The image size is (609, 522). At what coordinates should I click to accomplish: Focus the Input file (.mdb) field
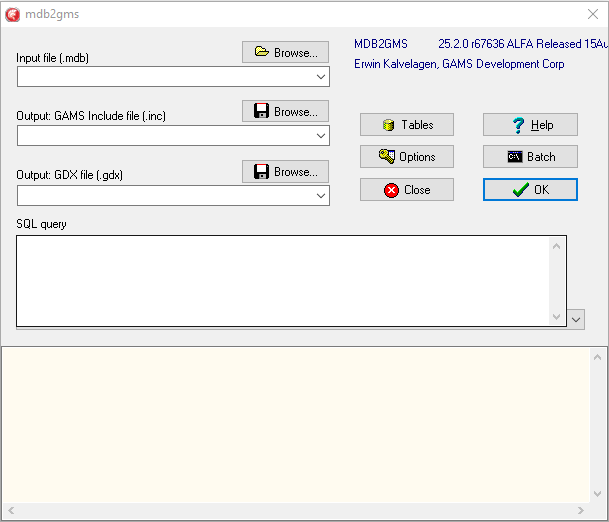(x=165, y=77)
